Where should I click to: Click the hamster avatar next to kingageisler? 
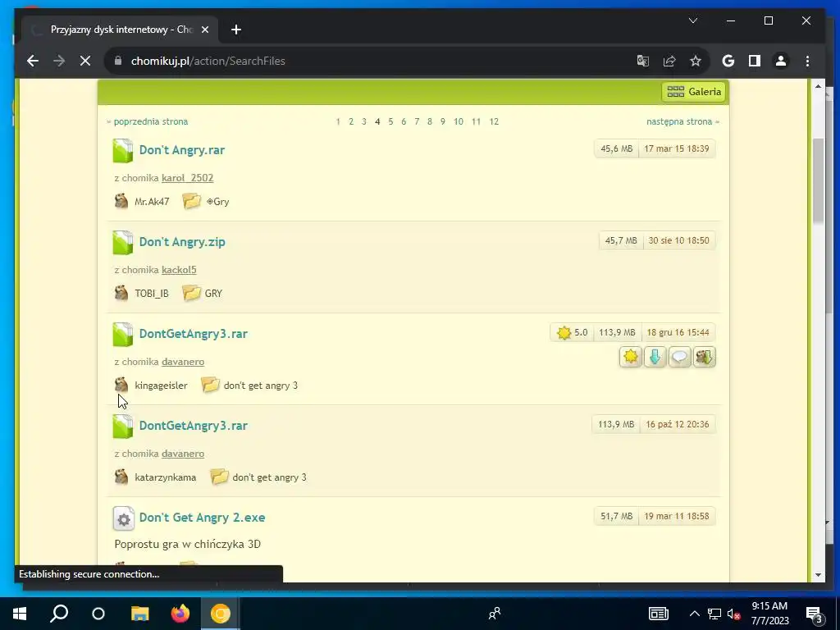[x=121, y=385]
